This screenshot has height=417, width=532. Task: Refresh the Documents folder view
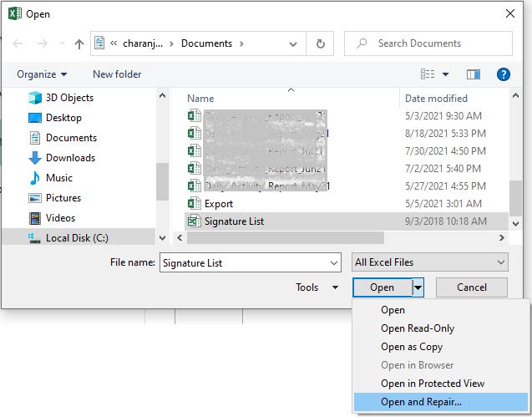(x=320, y=43)
